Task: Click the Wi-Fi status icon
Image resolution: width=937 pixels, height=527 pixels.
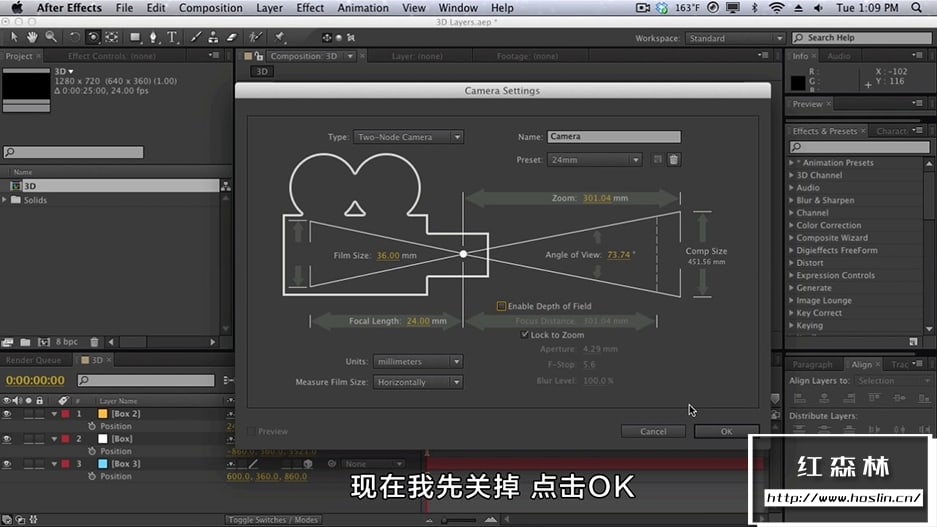Action: (x=776, y=8)
